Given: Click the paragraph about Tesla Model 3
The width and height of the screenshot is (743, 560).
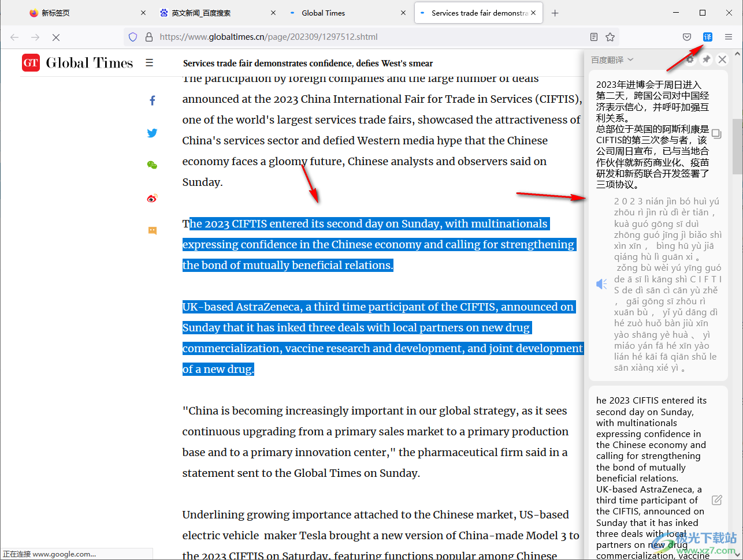Looking at the screenshot, I should 381,535.
